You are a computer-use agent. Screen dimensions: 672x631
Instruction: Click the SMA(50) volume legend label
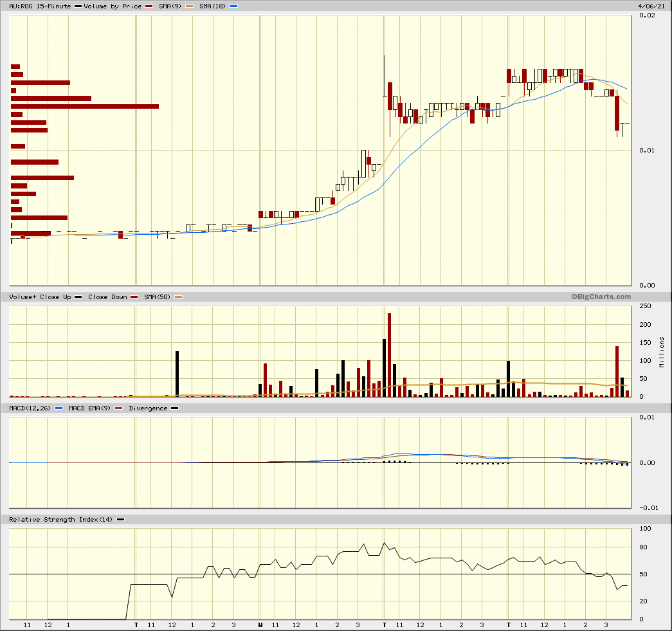pos(158,297)
